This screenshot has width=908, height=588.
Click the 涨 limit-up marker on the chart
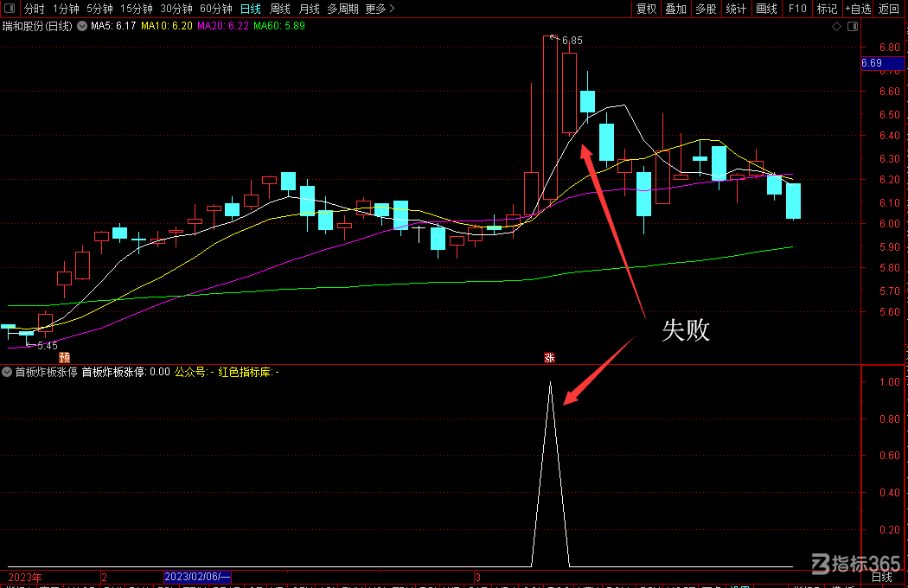(x=549, y=357)
